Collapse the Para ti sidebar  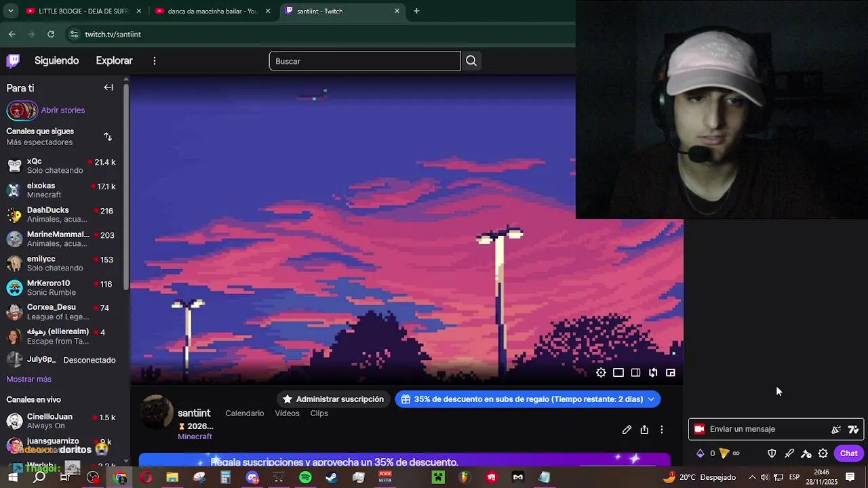[x=108, y=87]
